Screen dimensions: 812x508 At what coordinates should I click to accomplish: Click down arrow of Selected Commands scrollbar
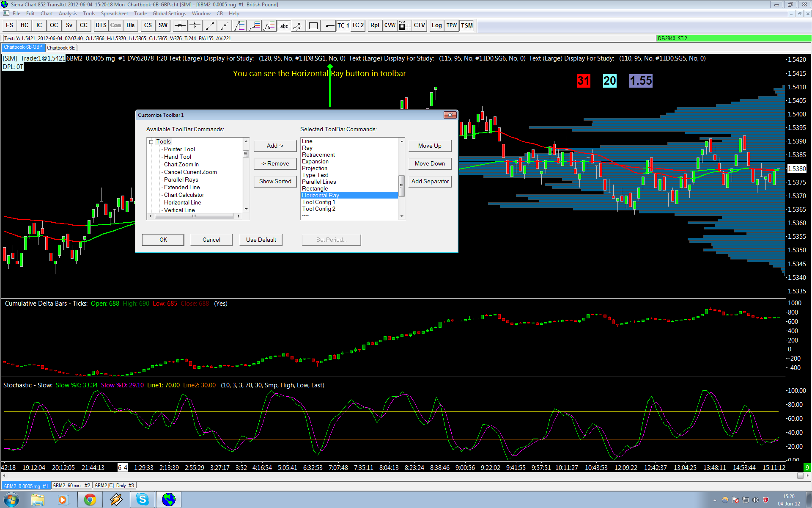402,216
